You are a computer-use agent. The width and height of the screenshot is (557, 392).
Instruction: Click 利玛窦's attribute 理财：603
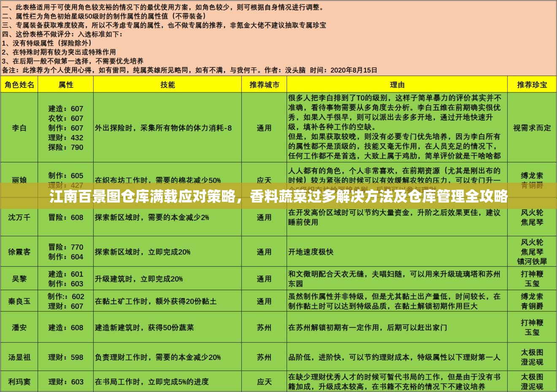click(x=66, y=382)
